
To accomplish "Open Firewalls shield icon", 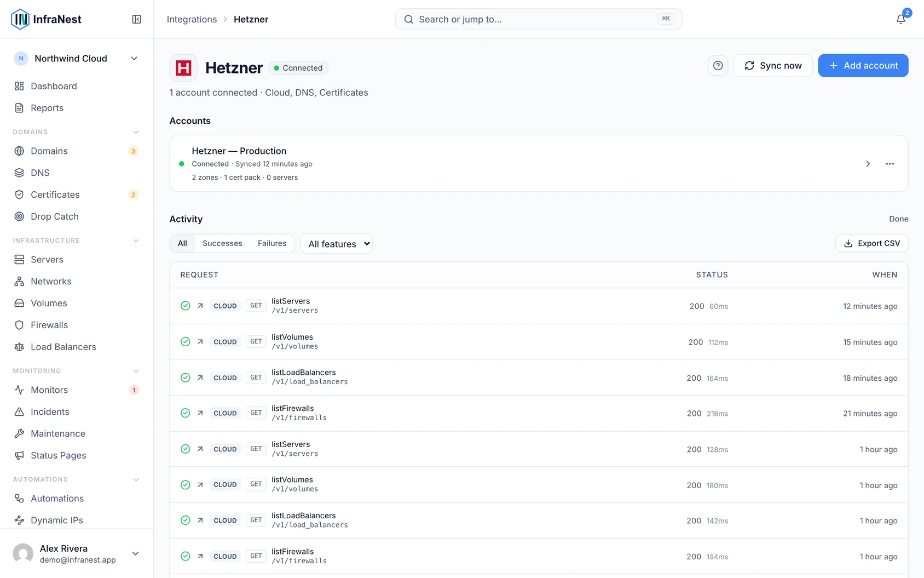I will pos(19,325).
